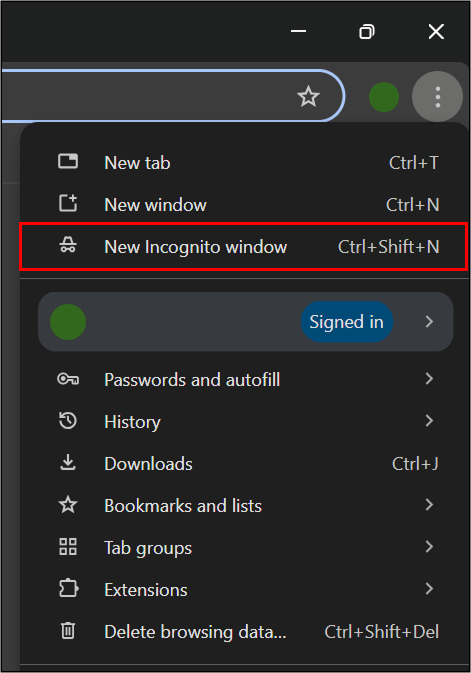Open profile row chevron next to Signed in
Screen dimensions: 471x673
tap(429, 321)
